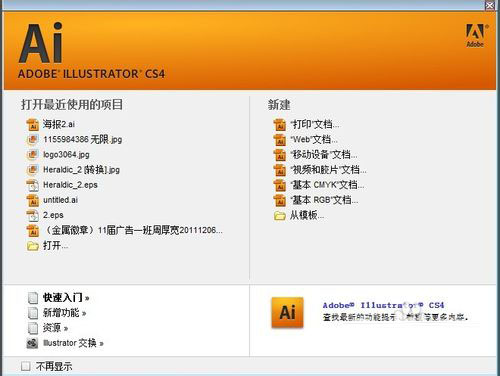This screenshot has width=500, height=376.
Task: Open recent file untitled.ai
Action: (60, 200)
